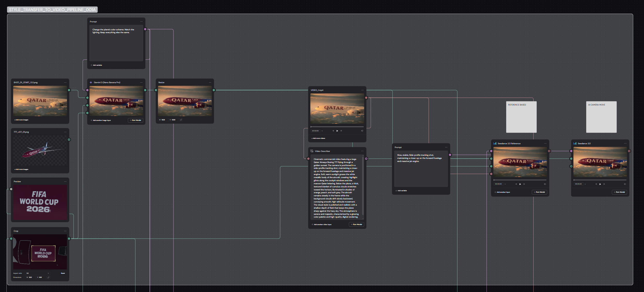This screenshot has height=292, width=644.
Task: Mute the VIDEO_1.mp4 audio
Action: pos(362,131)
